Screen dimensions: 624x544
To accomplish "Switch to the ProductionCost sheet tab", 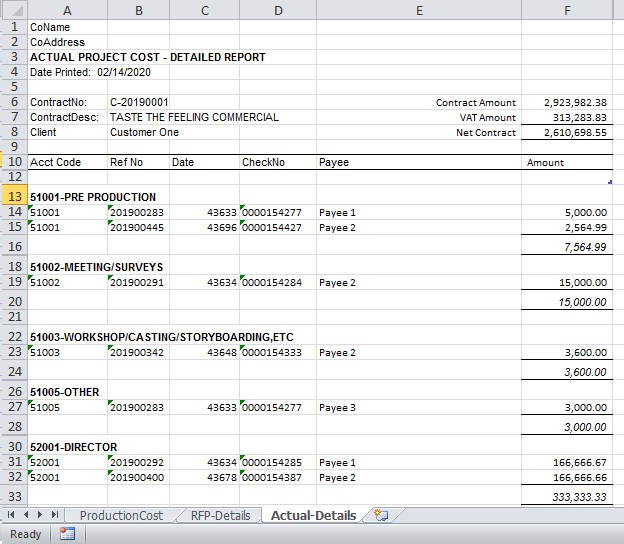I will 120,515.
